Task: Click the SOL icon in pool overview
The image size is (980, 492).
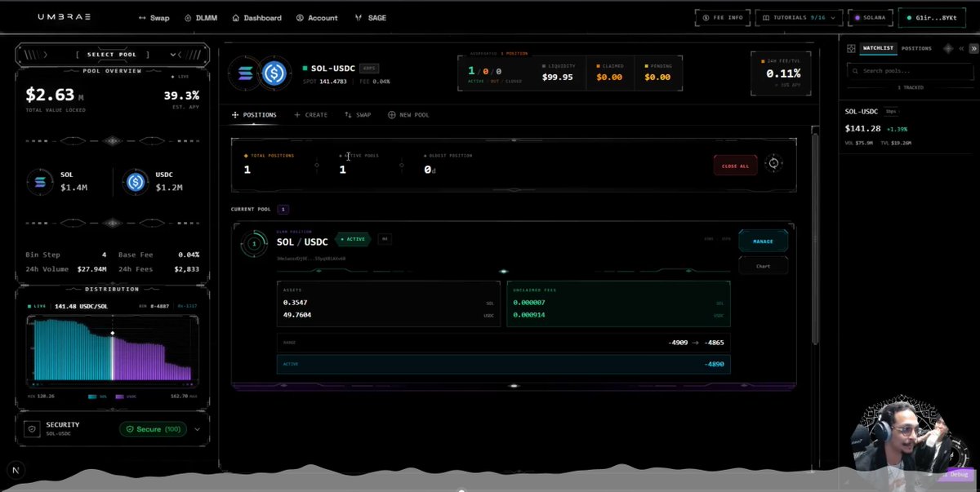Action: (x=40, y=181)
